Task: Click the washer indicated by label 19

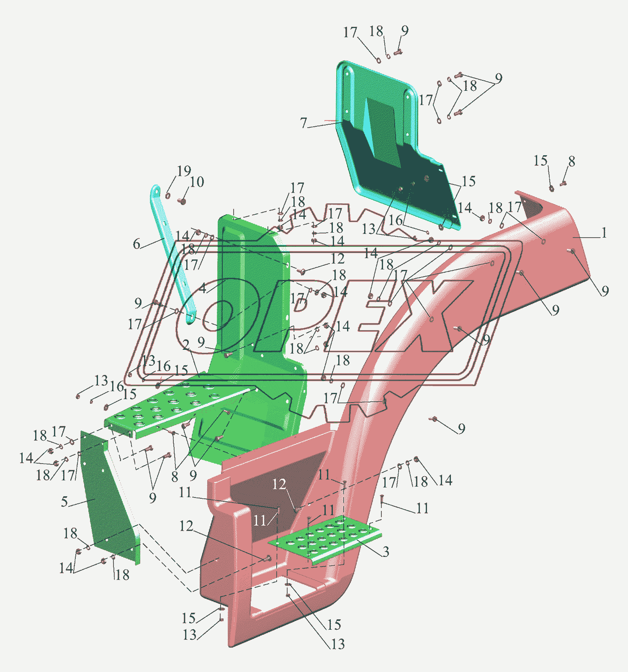Action: (x=168, y=195)
